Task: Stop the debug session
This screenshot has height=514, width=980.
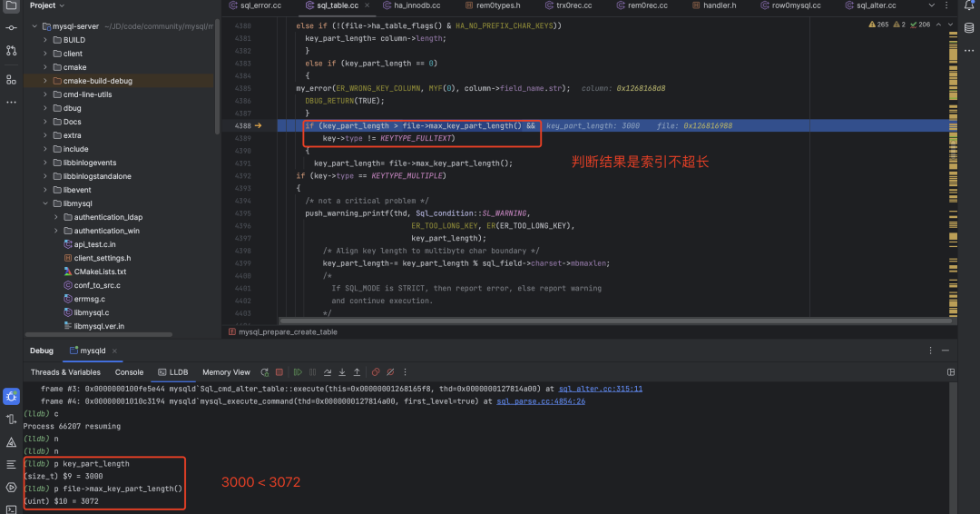Action: (279, 372)
